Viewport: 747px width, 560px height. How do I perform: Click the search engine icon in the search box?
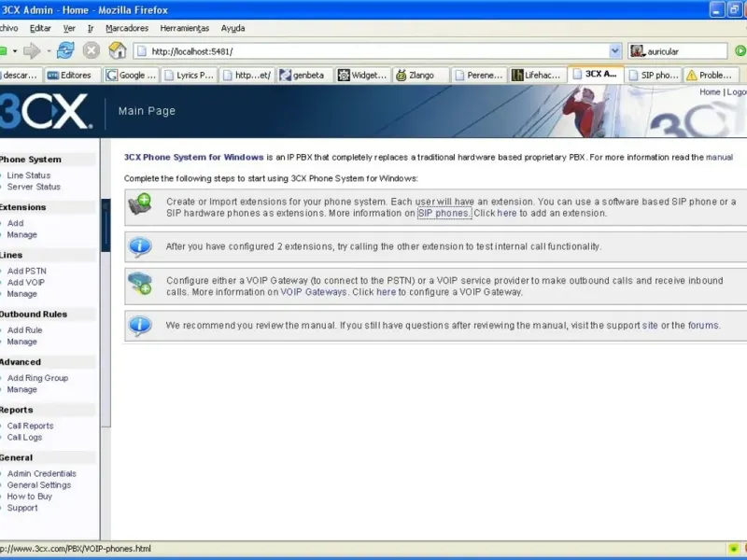tap(638, 51)
